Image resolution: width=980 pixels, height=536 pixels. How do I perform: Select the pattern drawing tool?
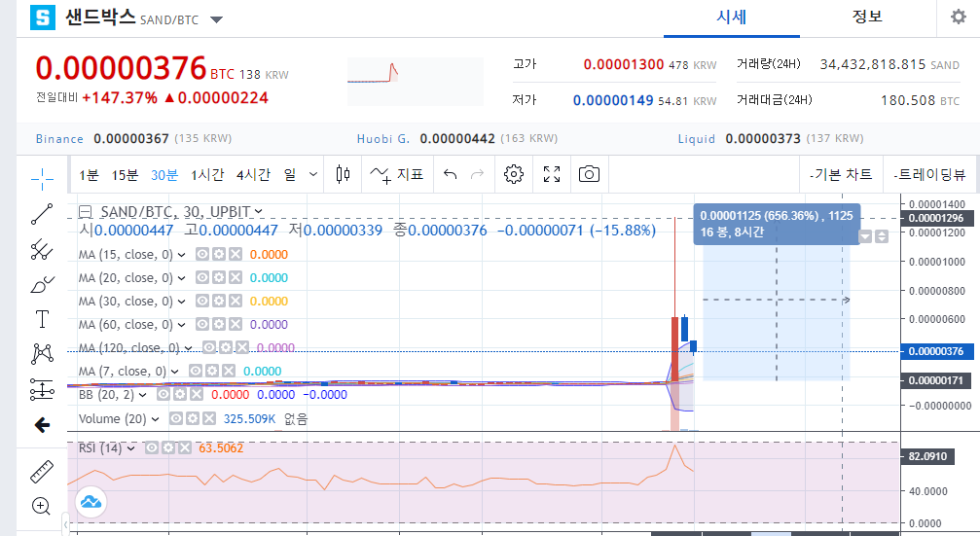(42, 353)
